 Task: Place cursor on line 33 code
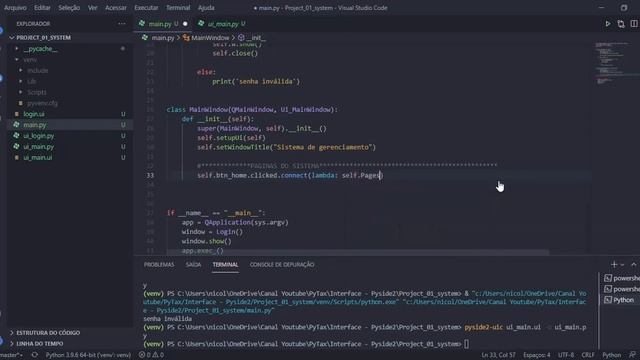point(290,176)
